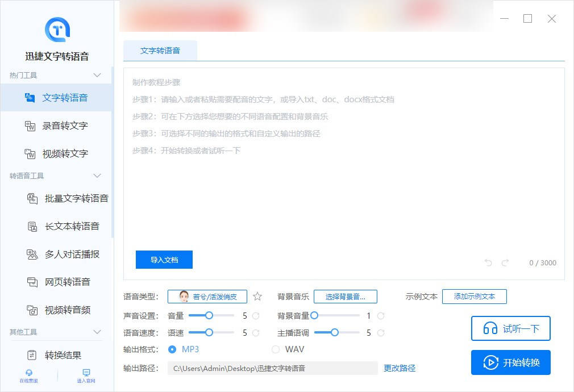Viewport: 574px width, 392px height.
Task: Open voice type selector 若兮/活泼俏皮
Action: click(207, 297)
